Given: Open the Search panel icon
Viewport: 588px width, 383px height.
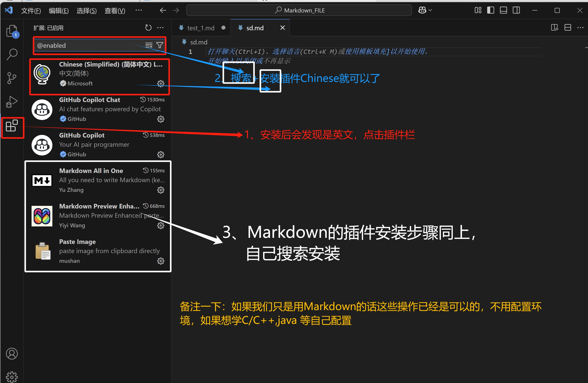Looking at the screenshot, I should tap(12, 54).
